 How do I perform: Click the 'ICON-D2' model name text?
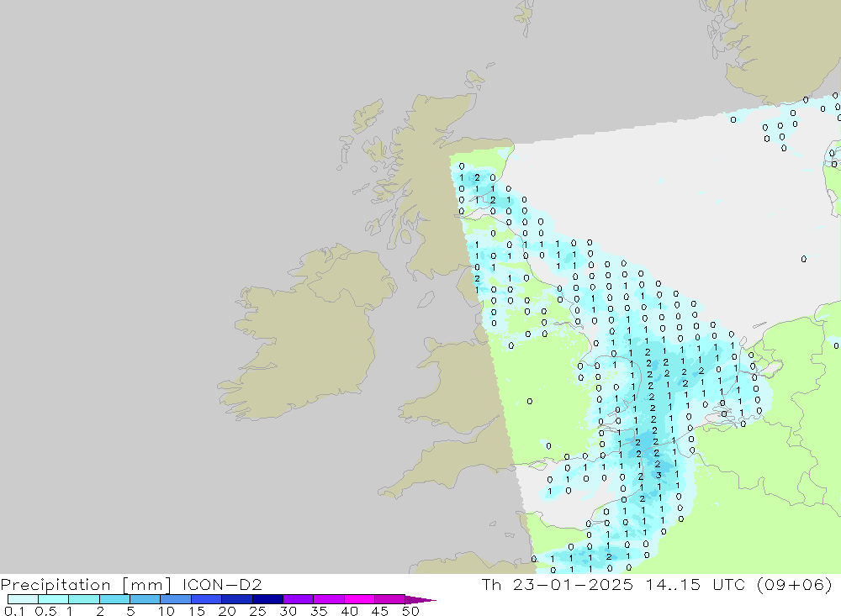tap(222, 584)
